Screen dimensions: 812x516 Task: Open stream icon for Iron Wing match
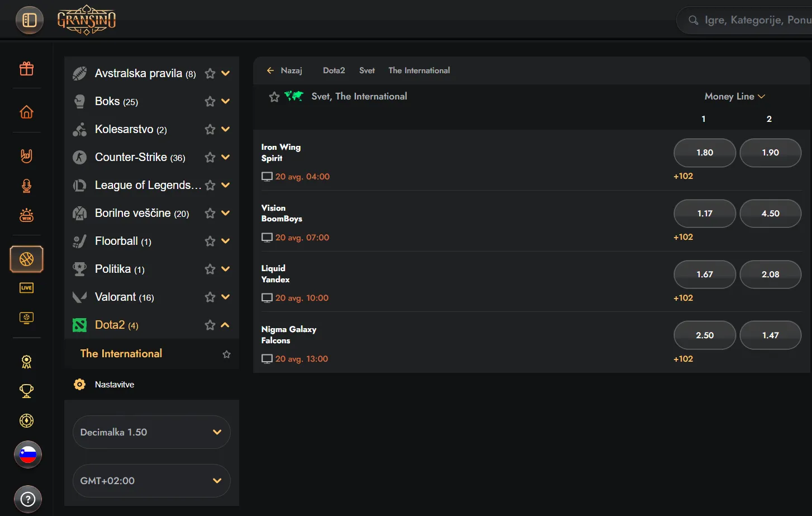pyautogui.click(x=267, y=177)
